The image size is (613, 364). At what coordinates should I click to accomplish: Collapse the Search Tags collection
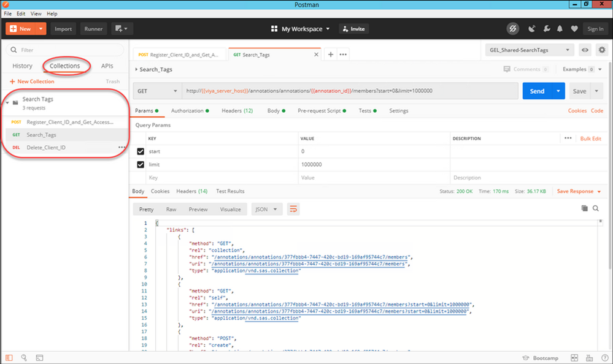point(7,103)
